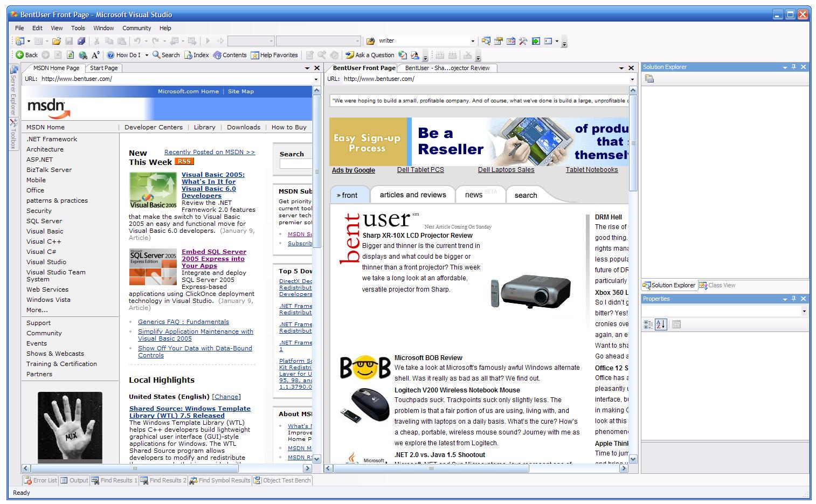Open Help Favorites
The height and width of the screenshot is (504, 816).
tap(274, 55)
